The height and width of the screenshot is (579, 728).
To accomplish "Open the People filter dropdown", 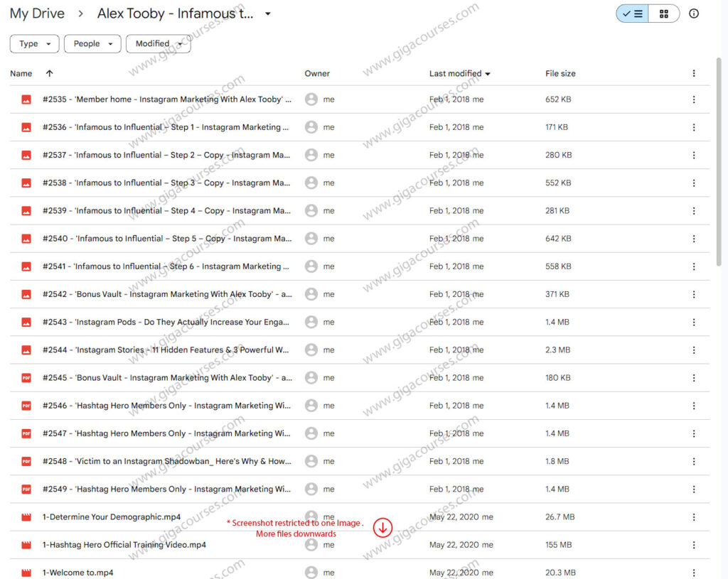I will 92,44.
